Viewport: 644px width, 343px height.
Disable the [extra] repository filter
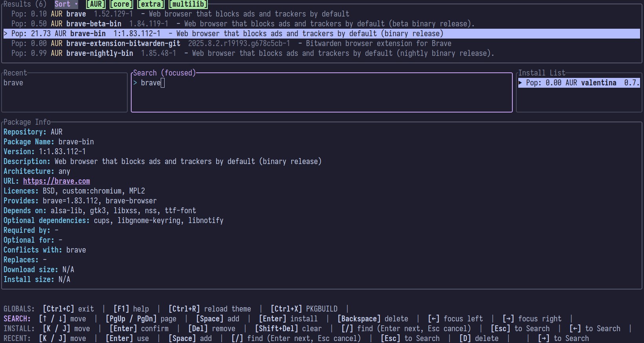pyautogui.click(x=150, y=4)
